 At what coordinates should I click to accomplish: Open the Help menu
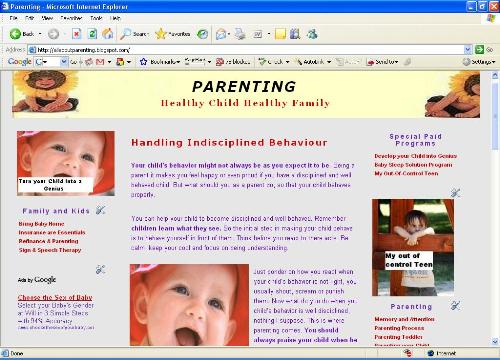point(115,18)
